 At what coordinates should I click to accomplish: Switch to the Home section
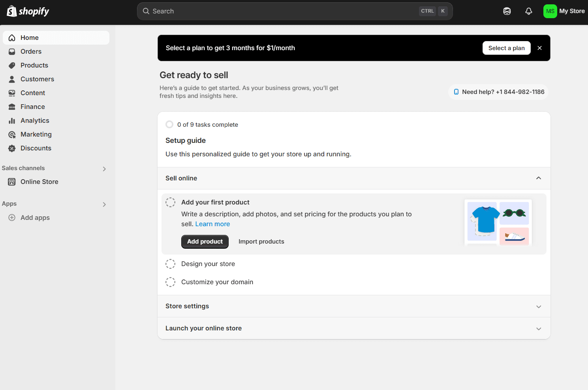pyautogui.click(x=29, y=37)
